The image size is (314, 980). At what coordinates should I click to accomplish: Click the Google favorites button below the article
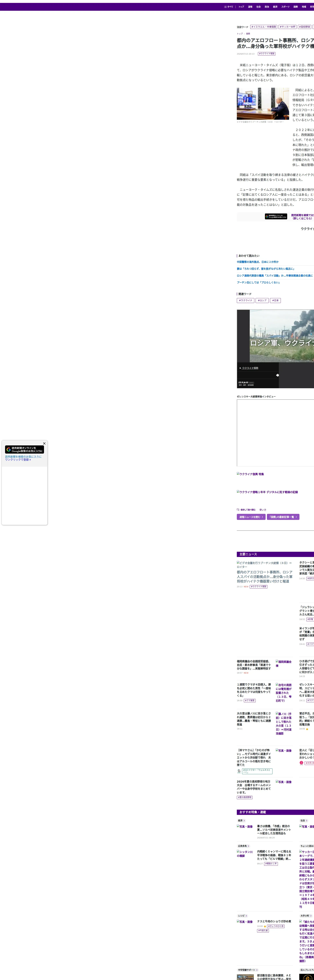pyautogui.click(x=276, y=216)
